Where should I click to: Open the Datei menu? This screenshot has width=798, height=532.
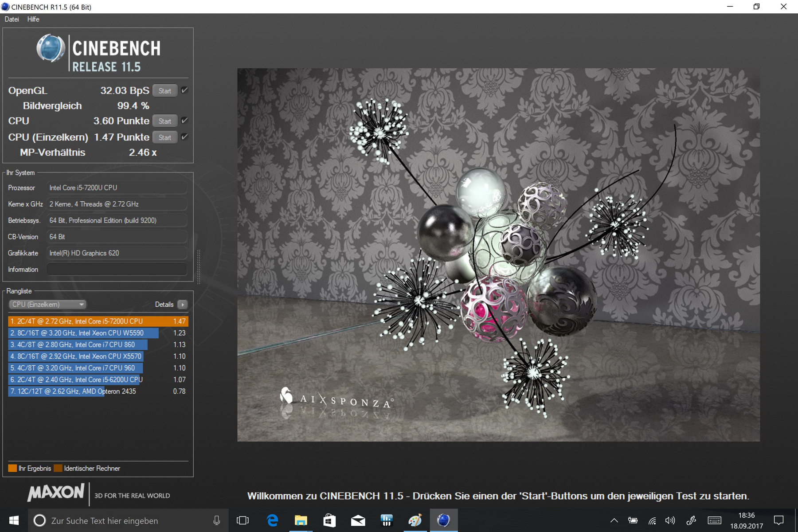tap(12, 19)
